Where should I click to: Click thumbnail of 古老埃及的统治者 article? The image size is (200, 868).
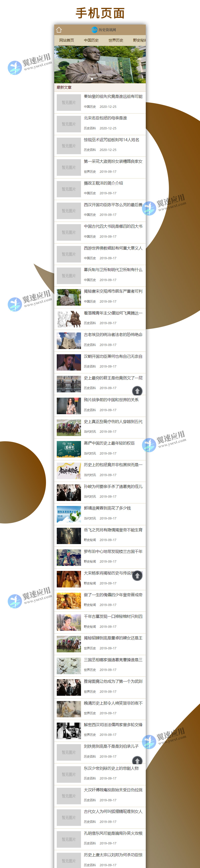pyautogui.click(x=68, y=341)
